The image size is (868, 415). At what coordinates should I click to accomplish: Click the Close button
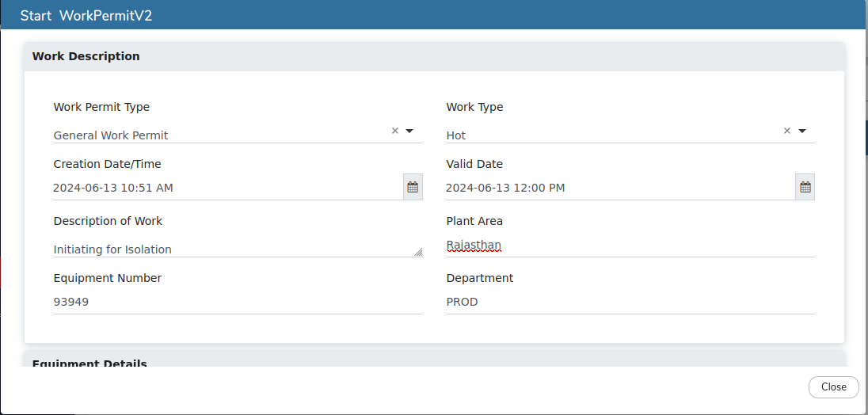point(833,386)
